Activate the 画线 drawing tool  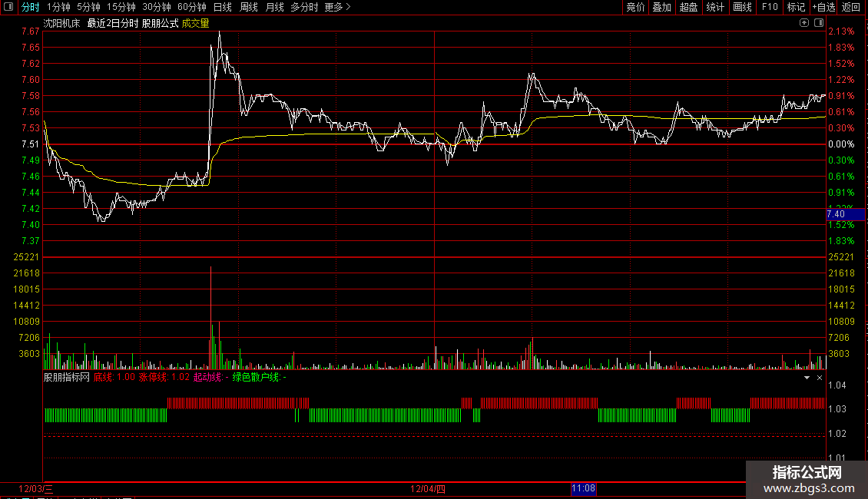click(742, 7)
